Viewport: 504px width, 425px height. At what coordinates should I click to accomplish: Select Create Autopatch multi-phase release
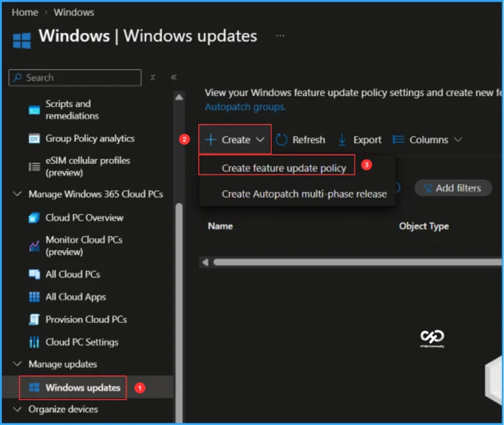(304, 194)
